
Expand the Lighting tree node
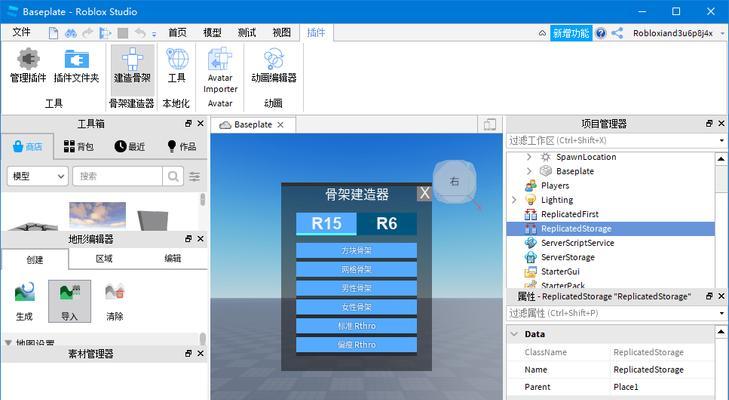[x=514, y=200]
